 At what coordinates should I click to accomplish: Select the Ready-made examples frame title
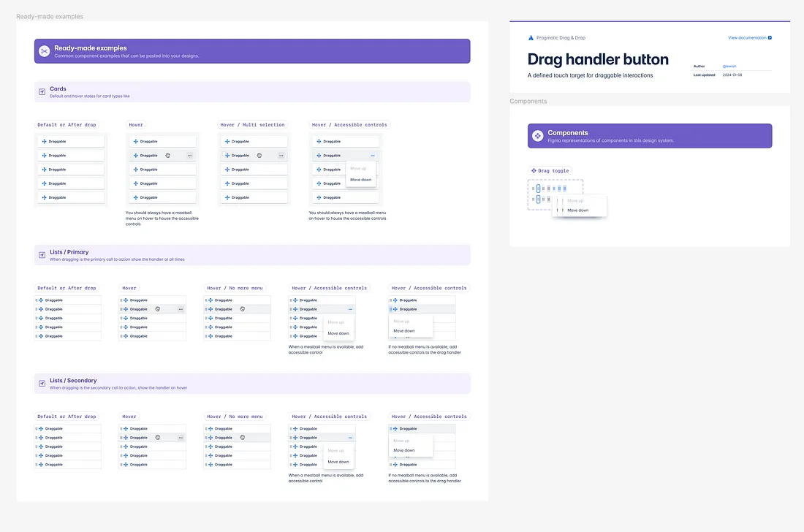(50, 16)
